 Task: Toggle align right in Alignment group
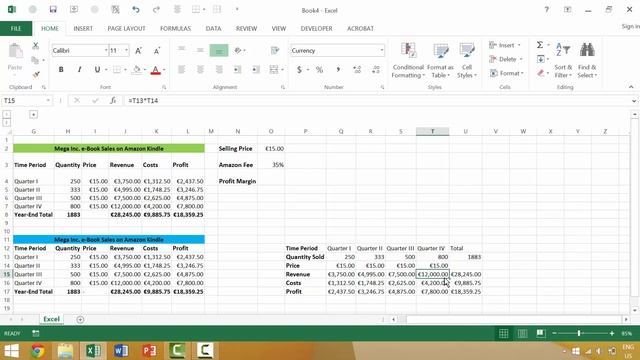tap(219, 70)
